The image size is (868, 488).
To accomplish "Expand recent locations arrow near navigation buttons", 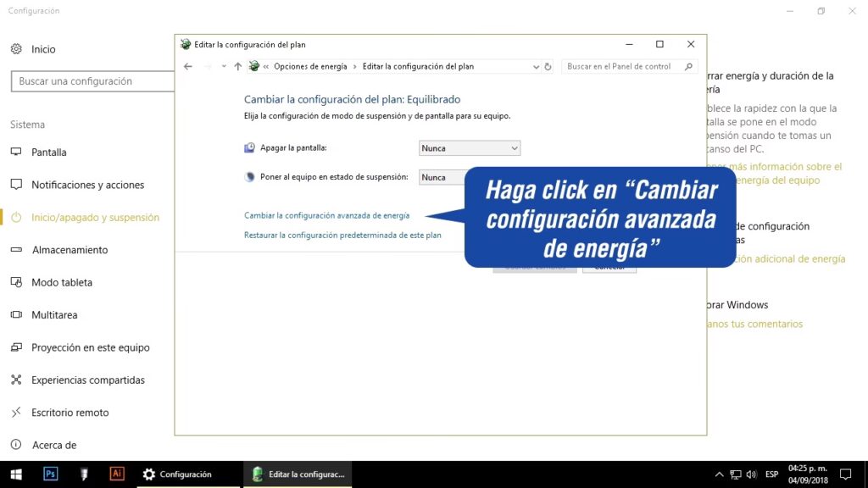I will (x=224, y=66).
